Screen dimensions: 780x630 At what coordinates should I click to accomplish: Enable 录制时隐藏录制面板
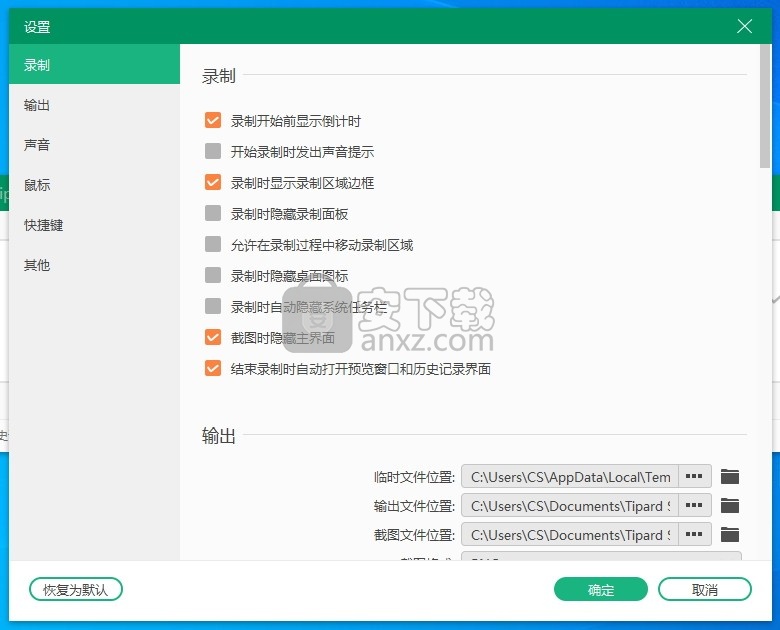coord(213,213)
